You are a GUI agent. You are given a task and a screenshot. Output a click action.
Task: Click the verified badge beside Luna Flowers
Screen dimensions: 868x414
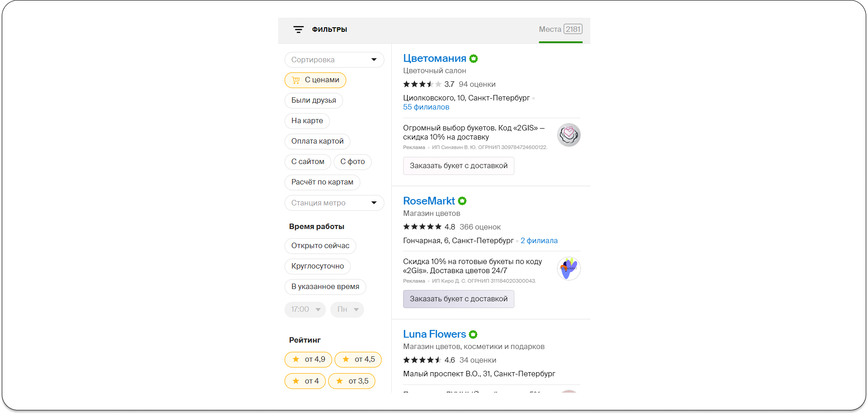point(473,334)
